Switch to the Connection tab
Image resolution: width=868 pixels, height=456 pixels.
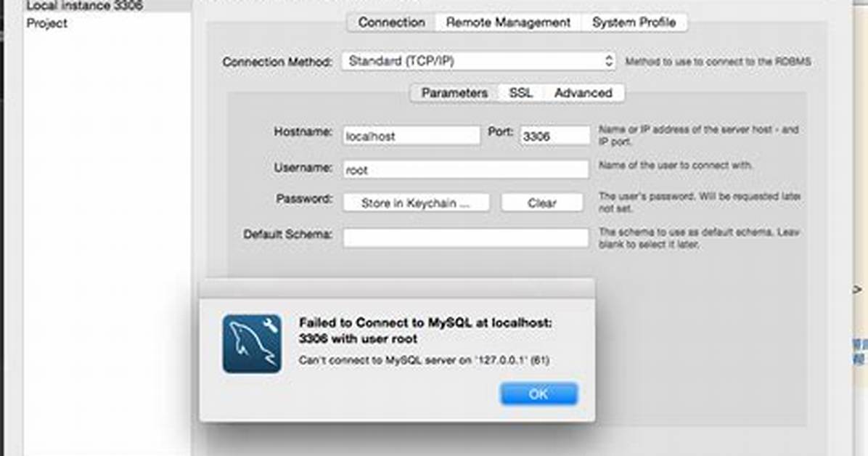tap(391, 23)
